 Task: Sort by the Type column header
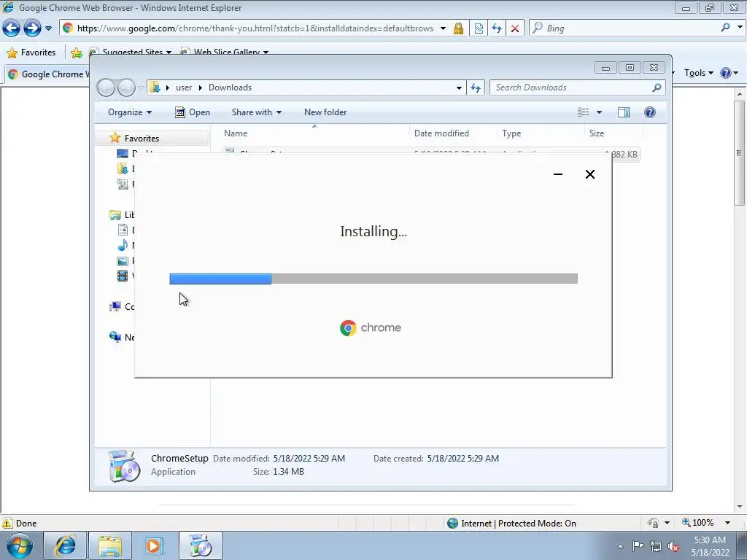(x=541, y=133)
